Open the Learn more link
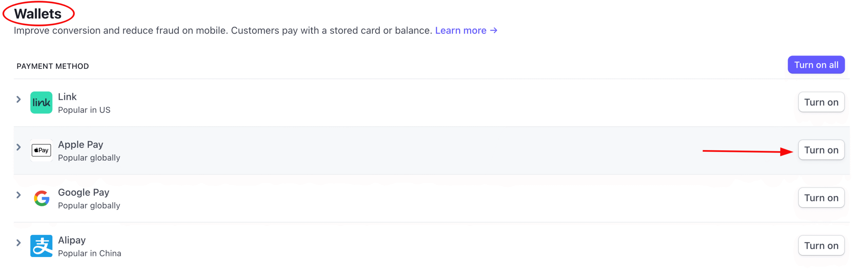 coord(461,30)
